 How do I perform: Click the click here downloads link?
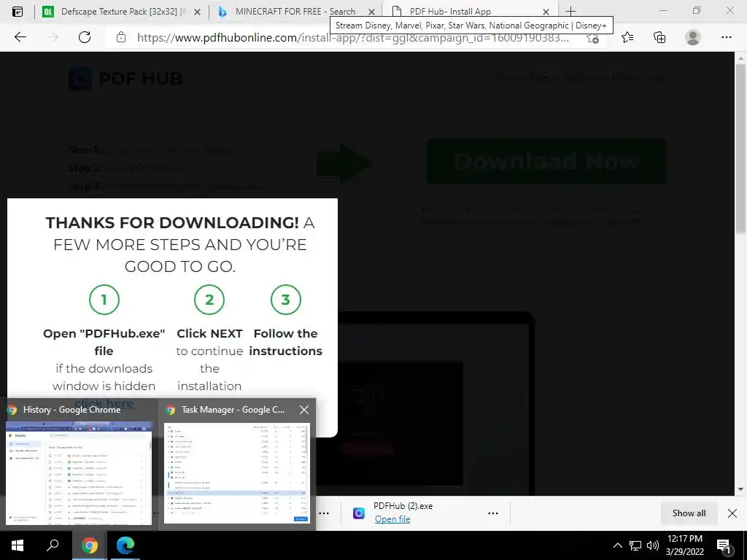tap(104, 403)
